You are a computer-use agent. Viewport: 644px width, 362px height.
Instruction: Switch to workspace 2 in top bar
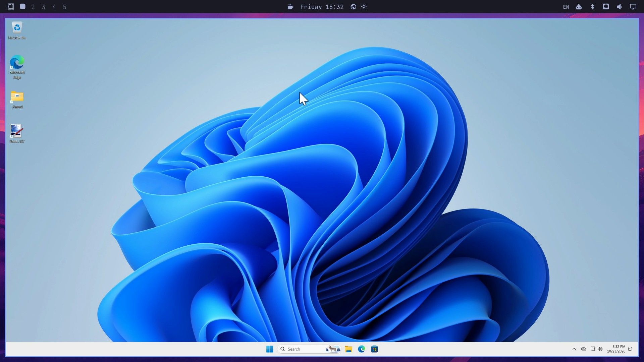(33, 7)
